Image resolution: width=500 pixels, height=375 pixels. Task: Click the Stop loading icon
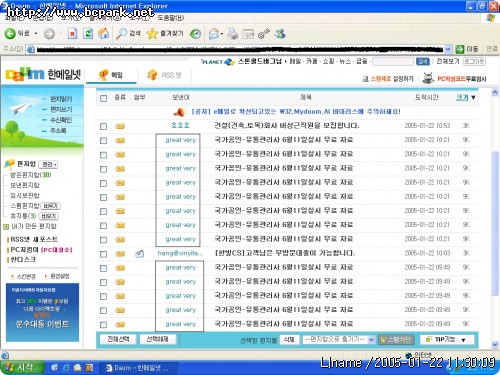tap(72, 33)
